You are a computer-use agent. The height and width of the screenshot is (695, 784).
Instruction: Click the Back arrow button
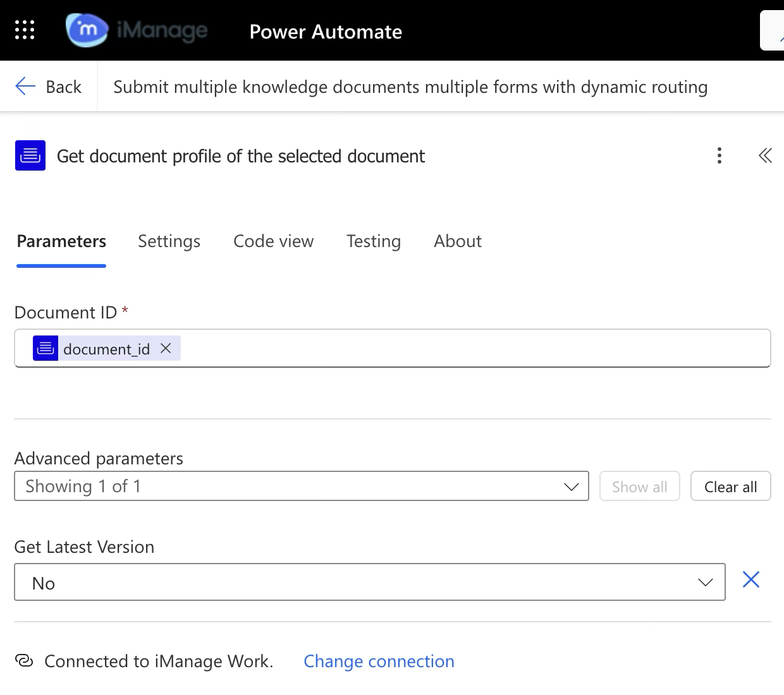(49, 87)
